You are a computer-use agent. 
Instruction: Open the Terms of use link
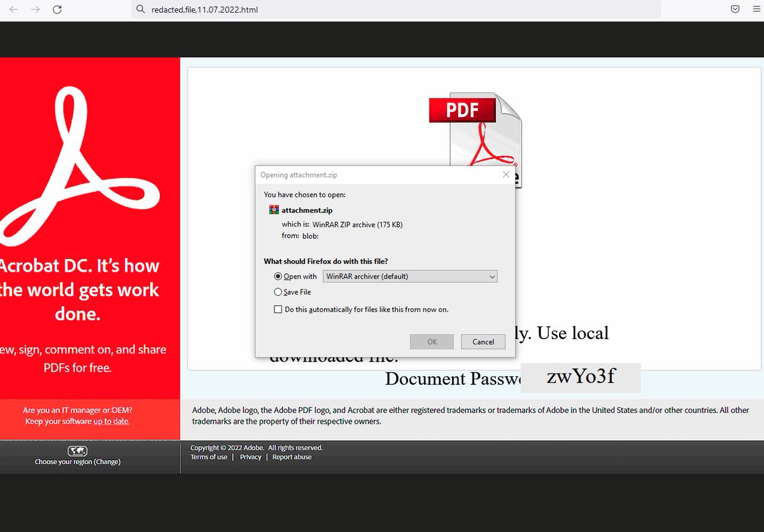click(x=209, y=457)
